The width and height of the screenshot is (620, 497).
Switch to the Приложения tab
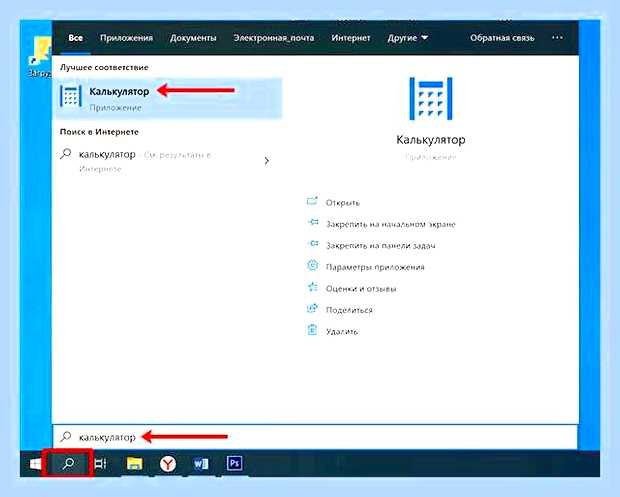pyautogui.click(x=126, y=38)
